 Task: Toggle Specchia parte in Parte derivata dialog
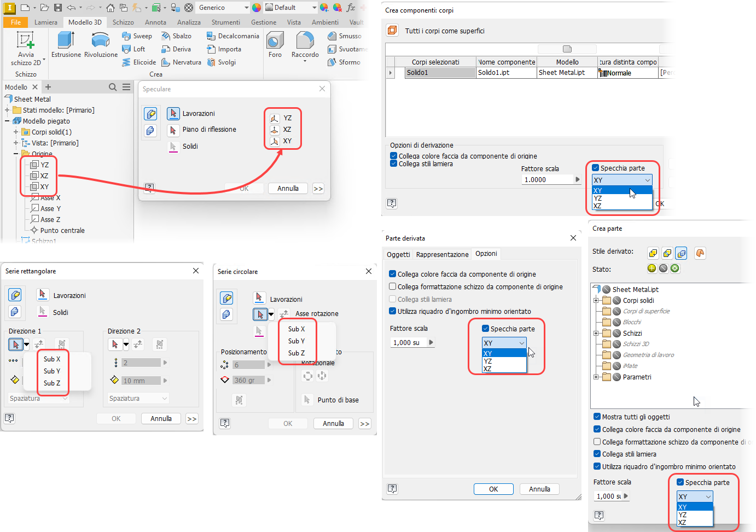(485, 329)
